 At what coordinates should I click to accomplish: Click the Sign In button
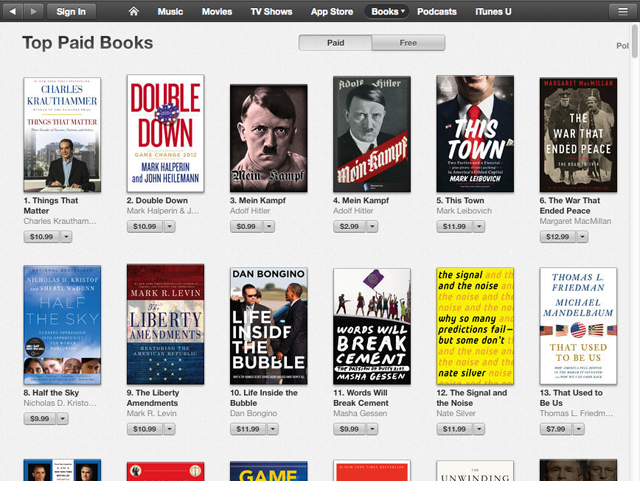(x=71, y=11)
